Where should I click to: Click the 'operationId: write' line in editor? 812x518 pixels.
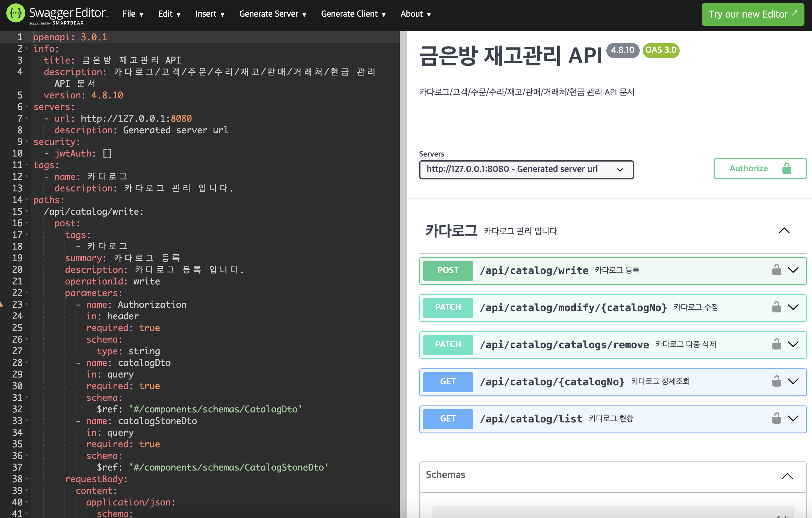112,281
